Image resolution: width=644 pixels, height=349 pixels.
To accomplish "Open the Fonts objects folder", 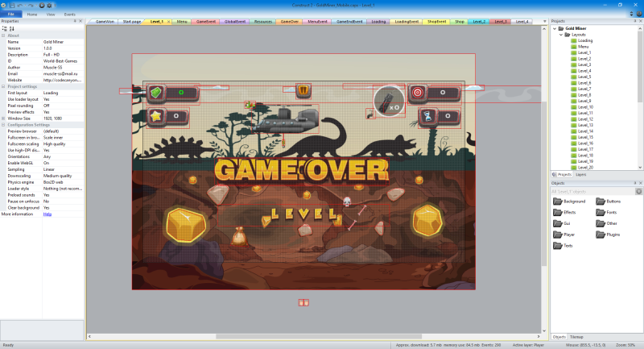I will tap(606, 213).
